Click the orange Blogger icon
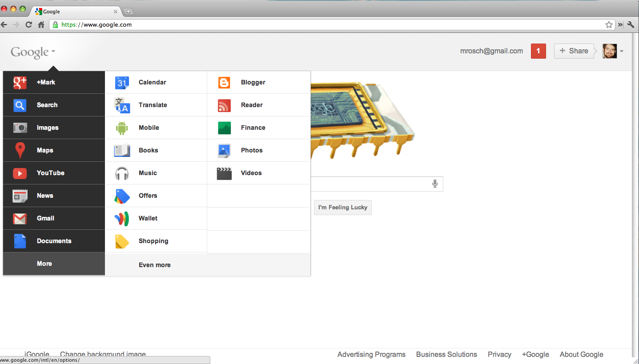This screenshot has width=639, height=364. click(x=224, y=82)
